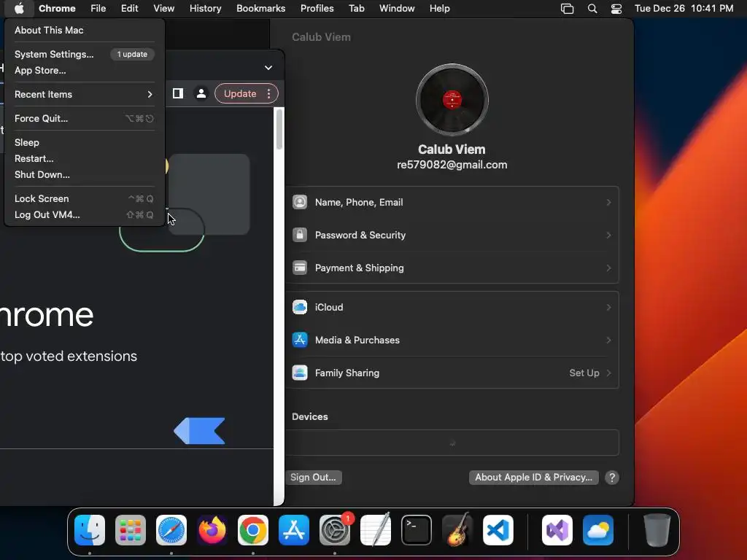Open TextEdit from the dock
The height and width of the screenshot is (560, 747).
(376, 530)
